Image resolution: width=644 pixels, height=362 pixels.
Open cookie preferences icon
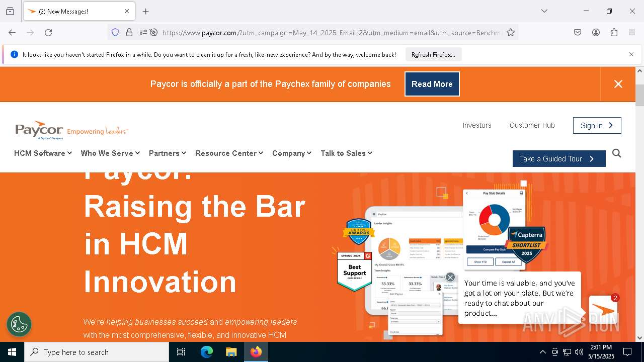pos(19,324)
